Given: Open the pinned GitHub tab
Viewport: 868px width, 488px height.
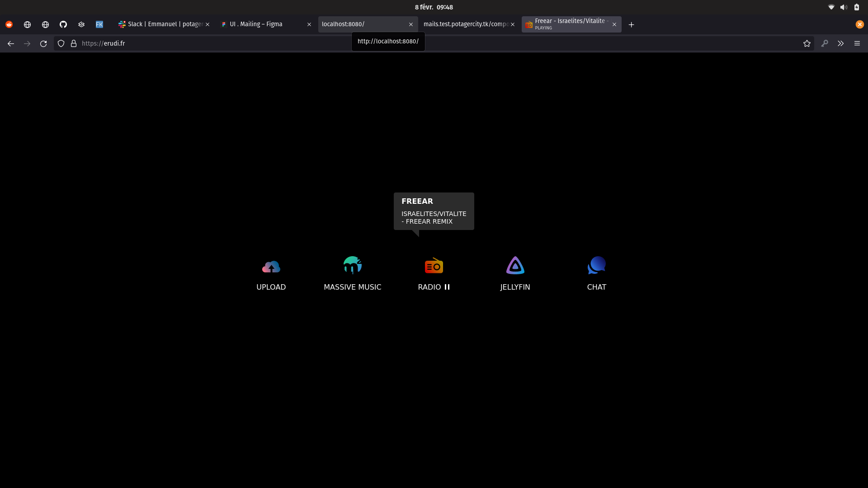Looking at the screenshot, I should (63, 24).
